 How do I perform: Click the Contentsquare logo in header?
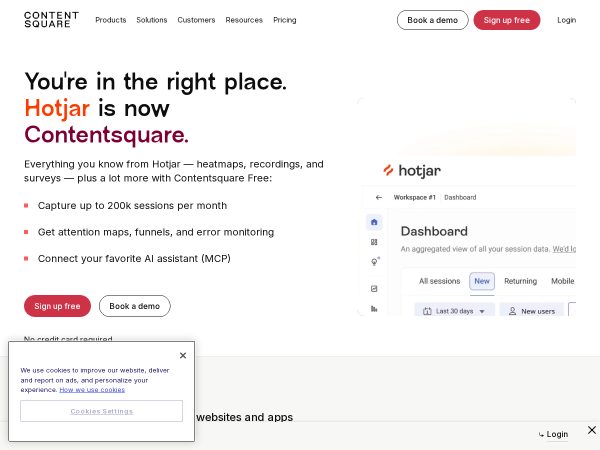pyautogui.click(x=51, y=20)
